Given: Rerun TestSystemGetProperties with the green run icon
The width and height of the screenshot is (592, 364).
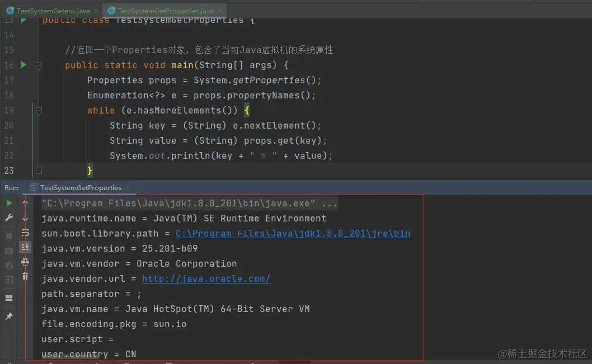Looking at the screenshot, I should coord(9,203).
